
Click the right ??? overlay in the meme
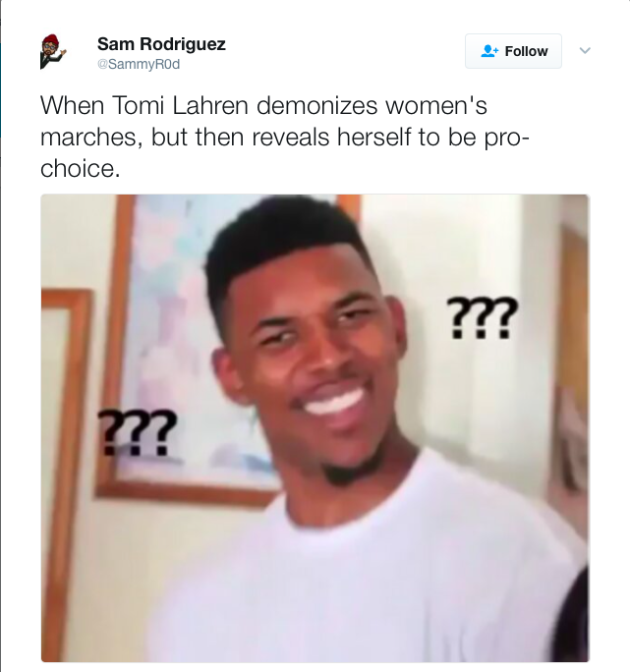tap(482, 317)
